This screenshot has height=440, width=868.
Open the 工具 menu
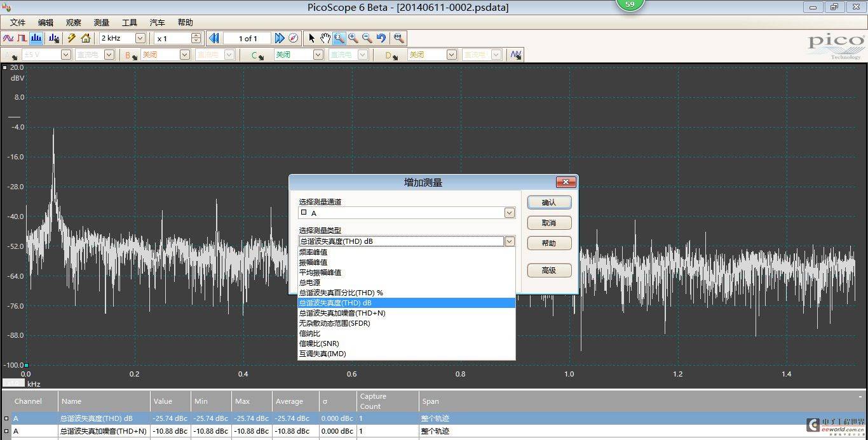[x=129, y=22]
